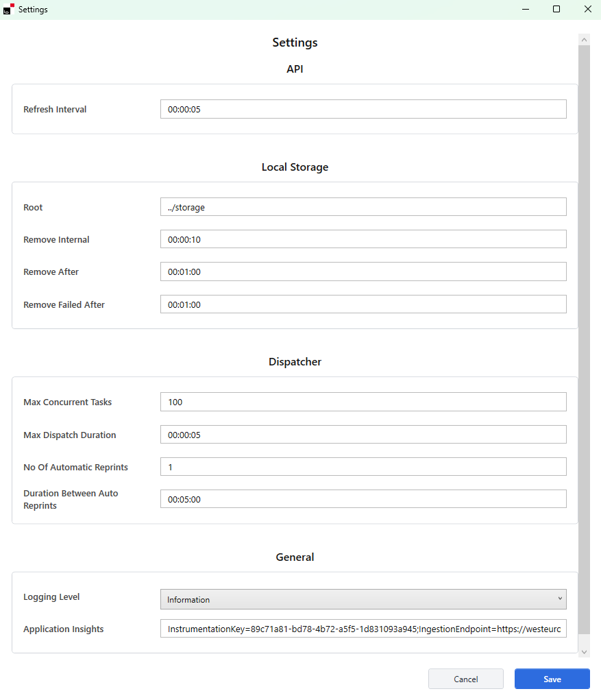Edit the Duration Between Auto Reprints field
The image size is (601, 700).
363,499
